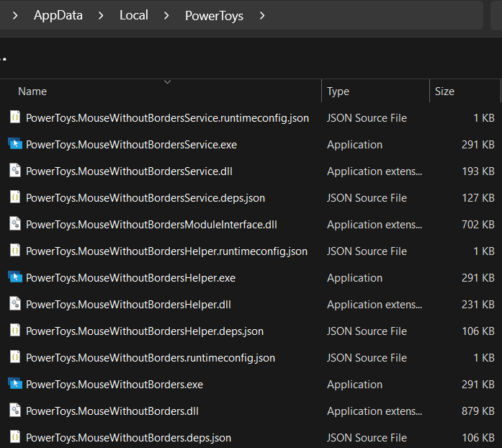Expand the chevron between AppData and Local
The width and height of the screenshot is (502, 448).
click(101, 15)
